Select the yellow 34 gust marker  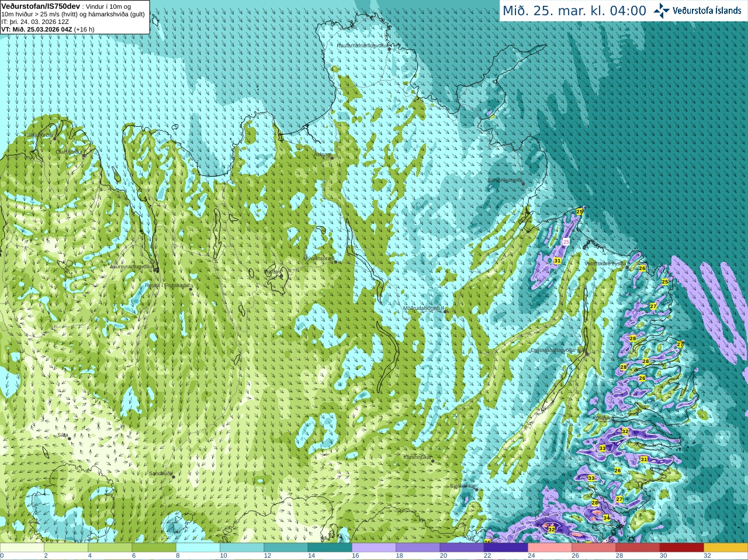607,518
